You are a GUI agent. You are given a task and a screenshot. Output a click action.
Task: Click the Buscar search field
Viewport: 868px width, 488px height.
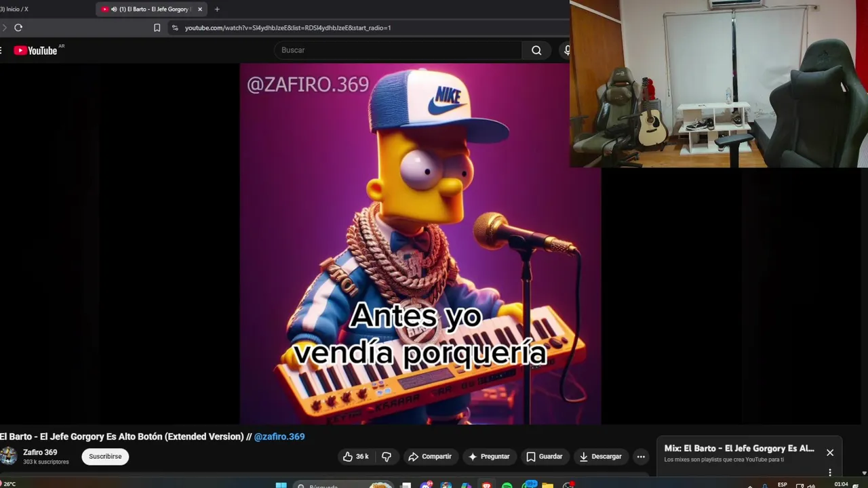398,50
